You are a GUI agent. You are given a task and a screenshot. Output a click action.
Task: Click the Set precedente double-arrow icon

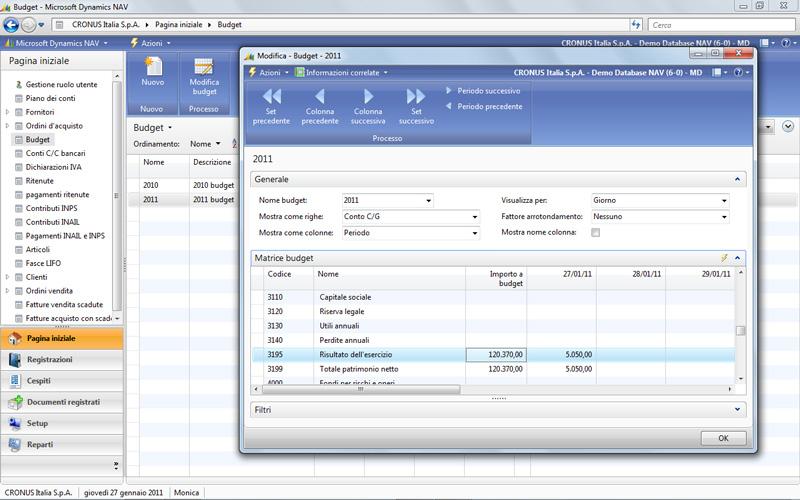click(271, 96)
